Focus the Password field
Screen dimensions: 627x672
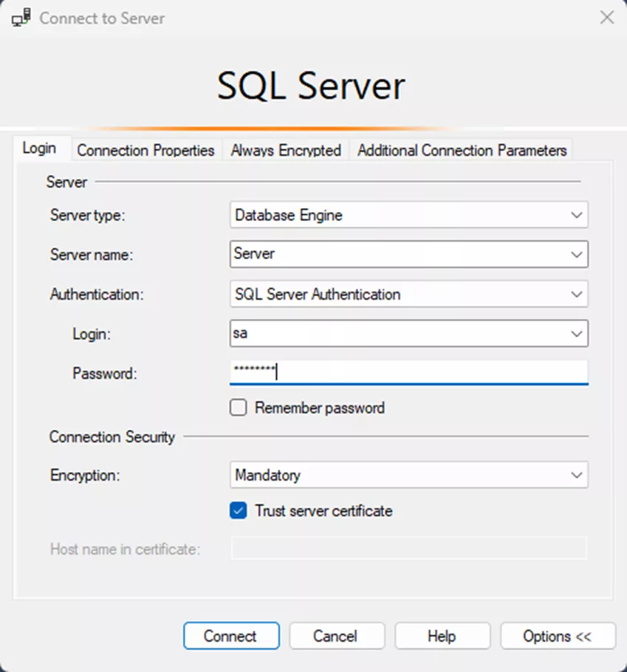409,372
